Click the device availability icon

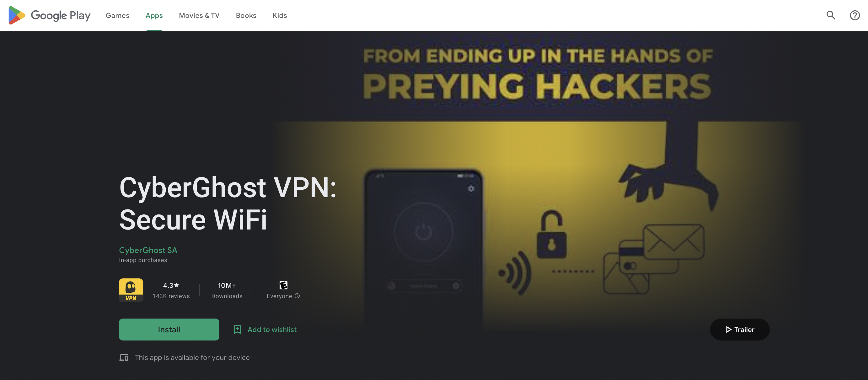click(124, 357)
